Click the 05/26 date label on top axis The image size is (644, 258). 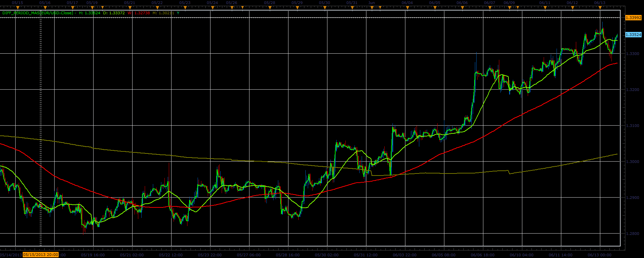232,3
